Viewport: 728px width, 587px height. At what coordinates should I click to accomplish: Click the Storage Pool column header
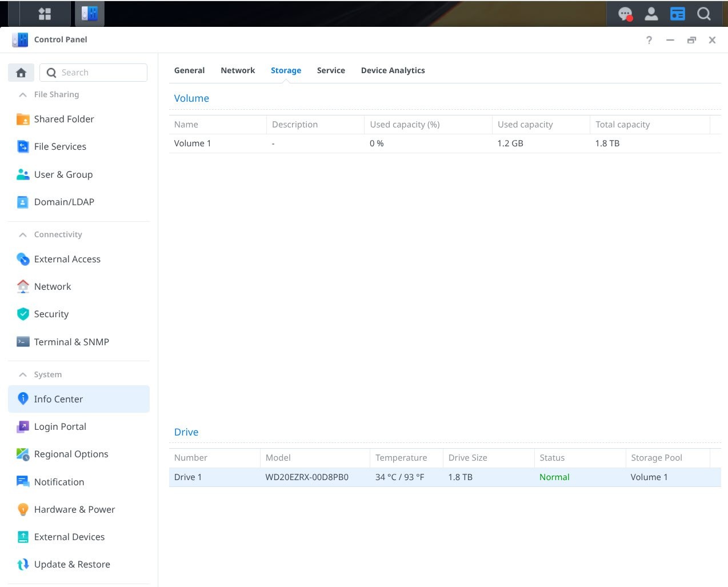[667, 458]
